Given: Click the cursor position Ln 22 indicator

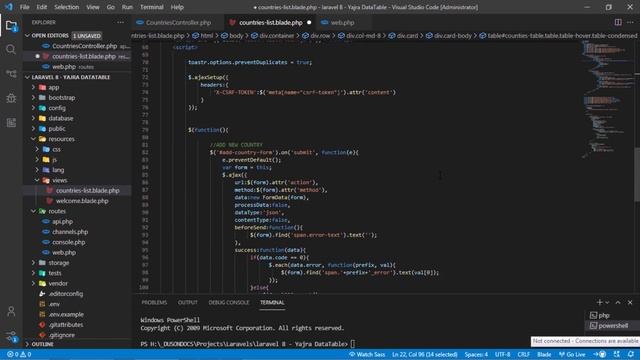Looking at the screenshot, I should pos(424,354).
